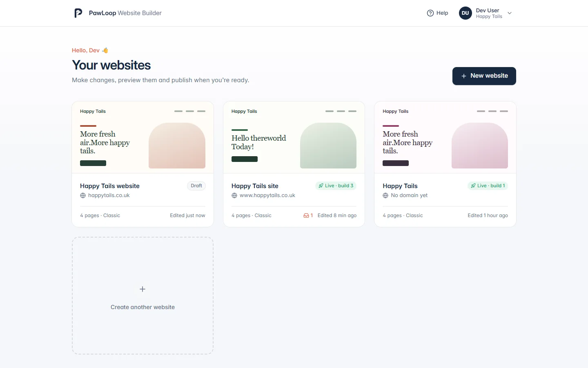
Task: Click the Happy Tails website title
Action: coord(109,186)
